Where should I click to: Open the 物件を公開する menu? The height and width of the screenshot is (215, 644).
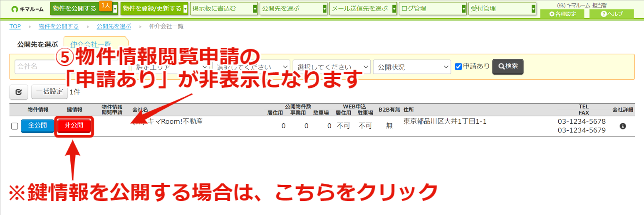point(81,8)
